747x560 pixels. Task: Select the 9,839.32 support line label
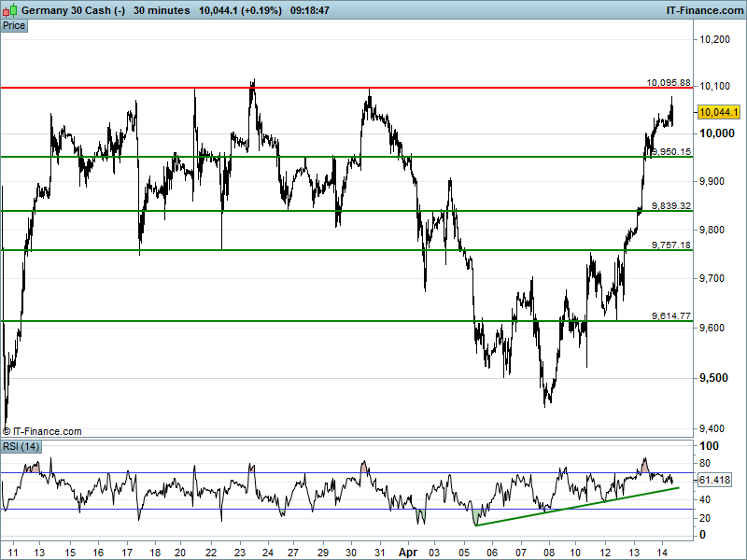click(x=670, y=205)
